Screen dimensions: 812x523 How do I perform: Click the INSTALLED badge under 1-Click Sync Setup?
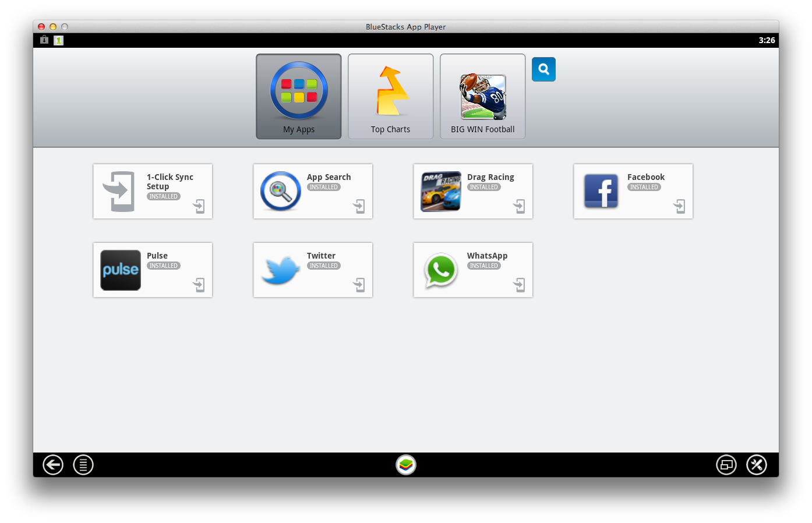click(x=164, y=196)
